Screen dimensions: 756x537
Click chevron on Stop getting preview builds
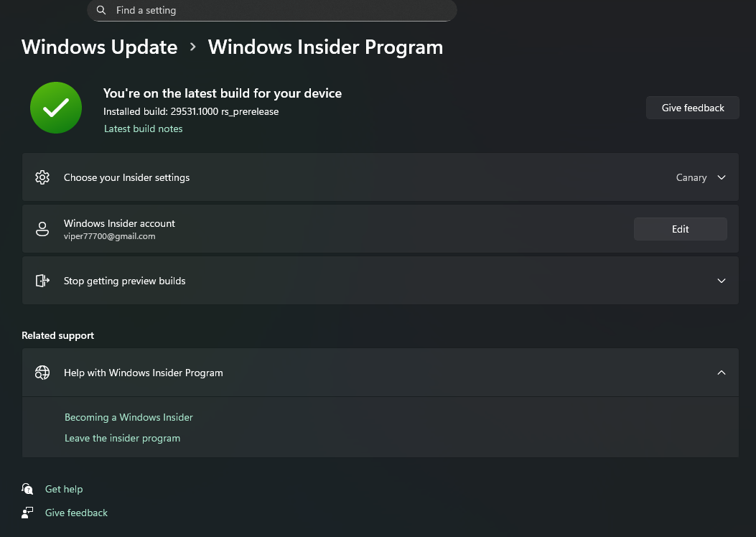(722, 281)
